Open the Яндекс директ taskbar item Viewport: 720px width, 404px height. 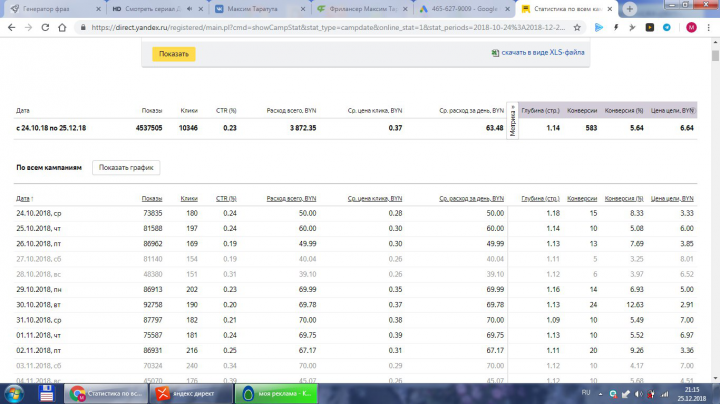point(191,393)
